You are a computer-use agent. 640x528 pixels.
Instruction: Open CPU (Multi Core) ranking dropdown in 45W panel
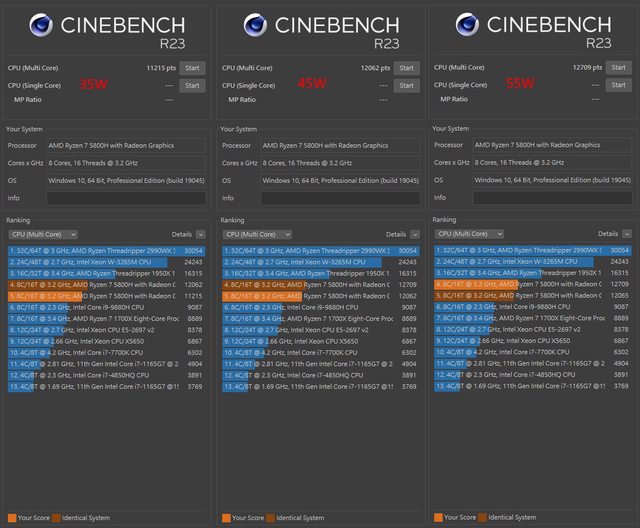[273, 234]
